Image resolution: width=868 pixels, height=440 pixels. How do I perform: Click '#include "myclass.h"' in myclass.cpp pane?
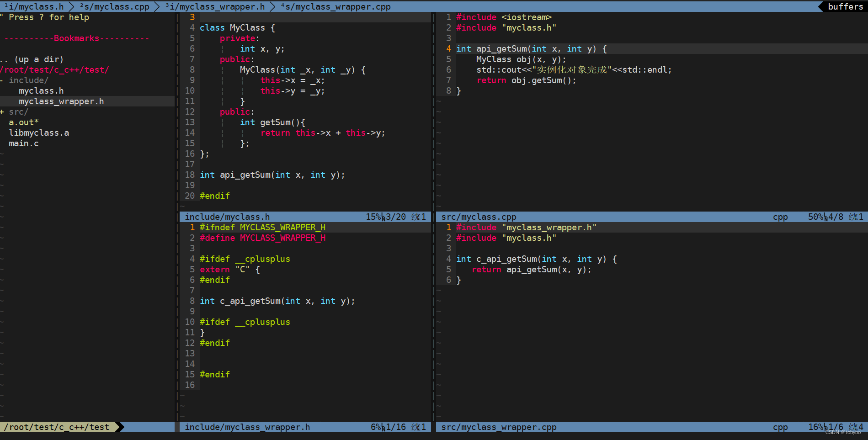tap(506, 28)
